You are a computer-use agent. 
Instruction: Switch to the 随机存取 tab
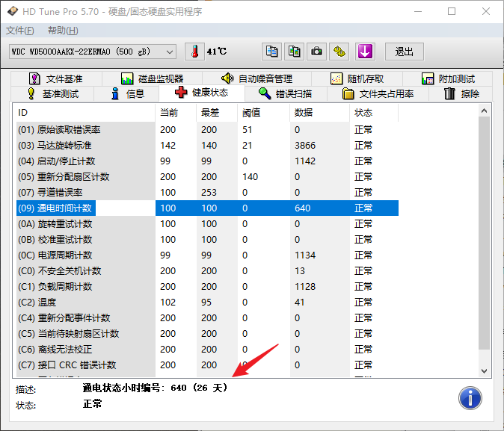(357, 78)
